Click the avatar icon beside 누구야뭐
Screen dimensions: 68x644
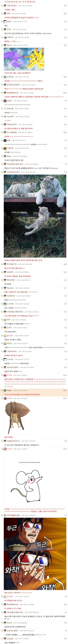point(5,304)
